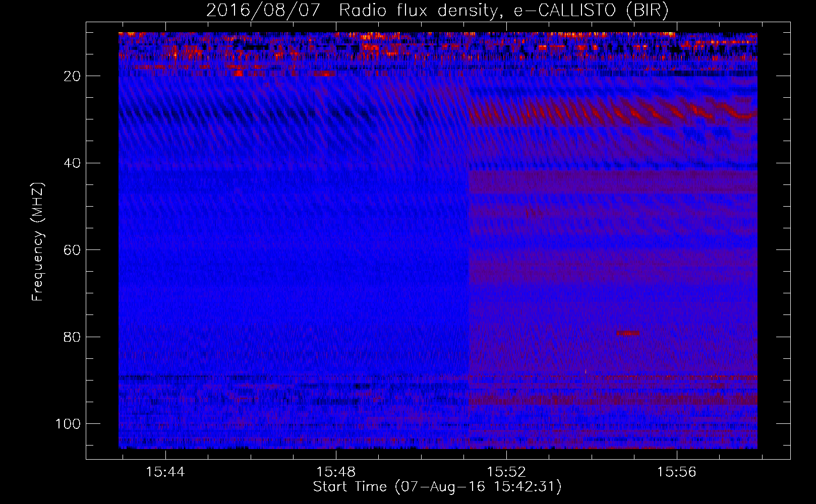Click the 40 frequency tick label
This screenshot has height=504, width=816.
click(x=73, y=163)
